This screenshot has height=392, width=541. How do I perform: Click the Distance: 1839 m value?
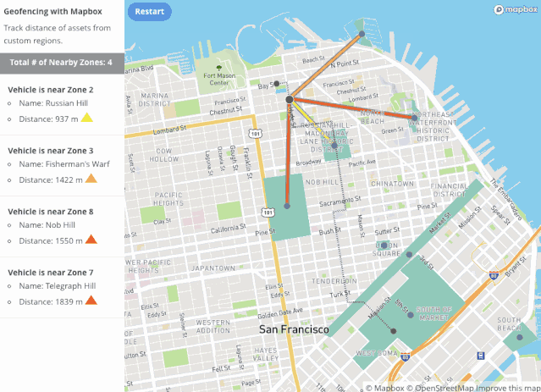[x=51, y=301]
